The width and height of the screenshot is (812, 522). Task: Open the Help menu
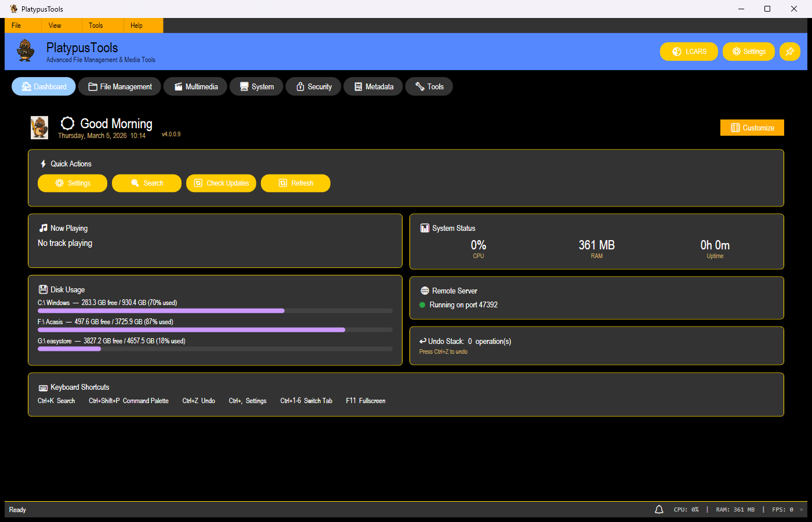click(x=136, y=26)
